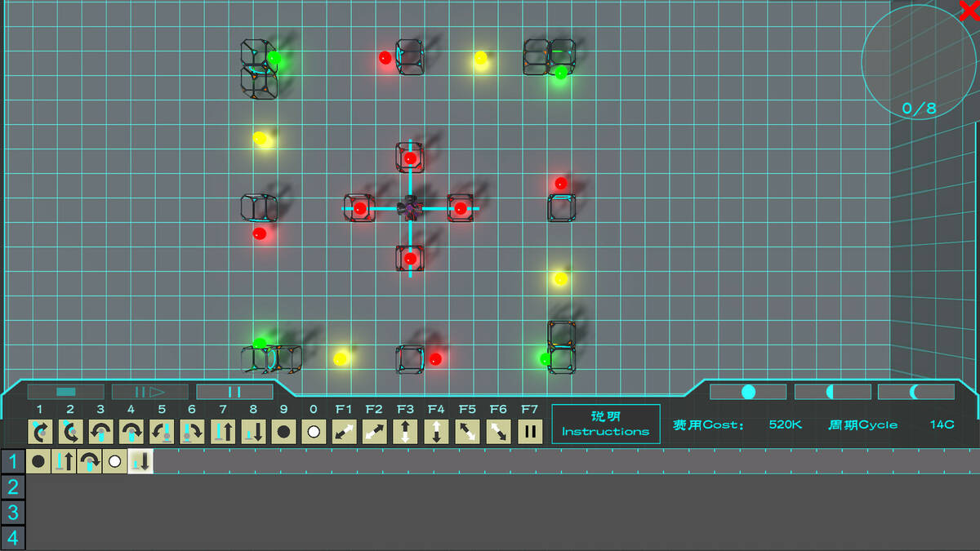980x551 pixels.
Task: Close the level with the red X
Action: (969, 11)
